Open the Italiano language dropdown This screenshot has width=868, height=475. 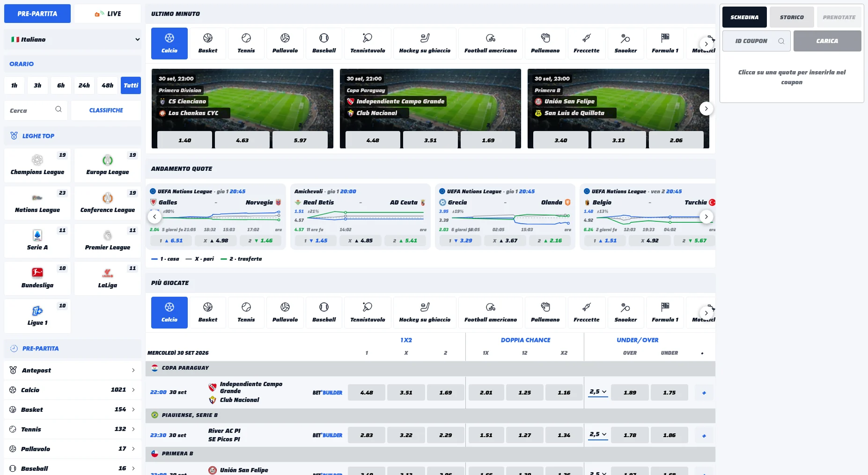73,39
